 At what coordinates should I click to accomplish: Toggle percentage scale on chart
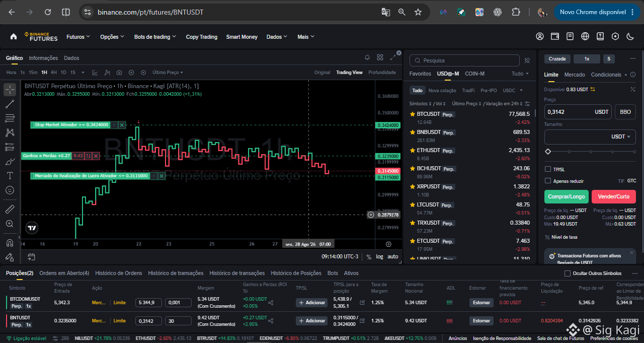click(369, 257)
